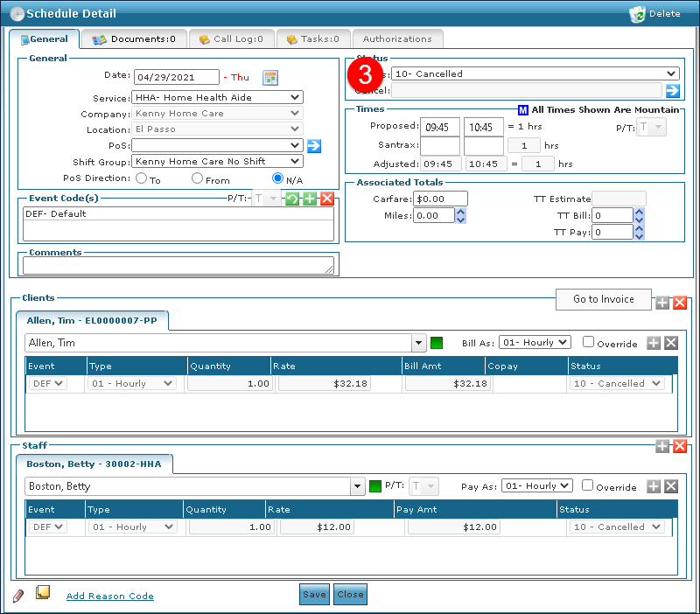Click the pencil icon at bottom left

pos(18,596)
